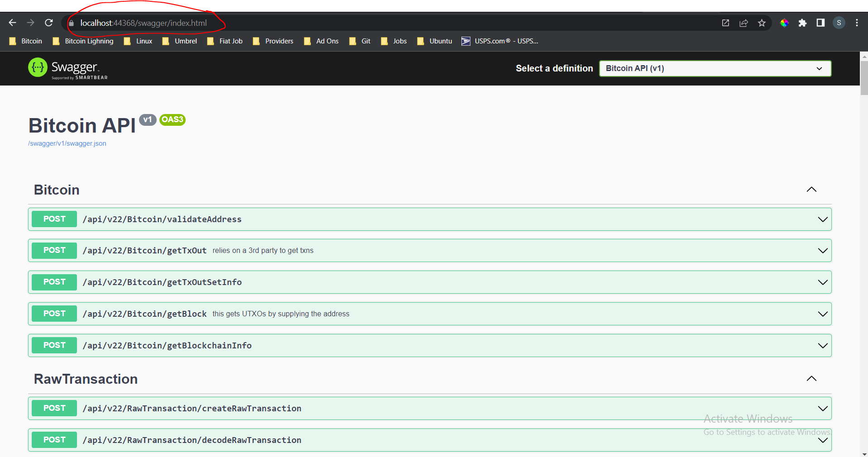868x457 pixels.
Task: Open the Bitcoin API definition dropdown
Action: point(715,68)
